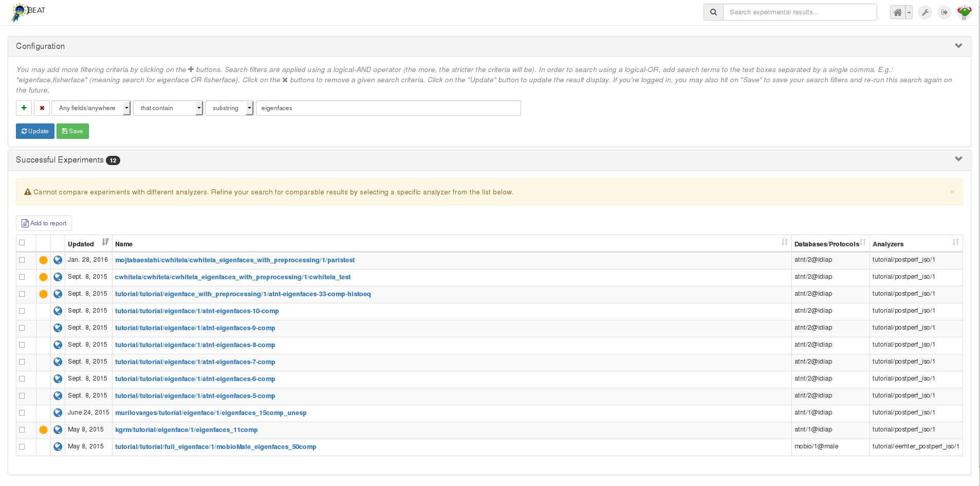Open the 'that contain' condition dropdown
This screenshot has width=980, height=486.
[x=168, y=108]
